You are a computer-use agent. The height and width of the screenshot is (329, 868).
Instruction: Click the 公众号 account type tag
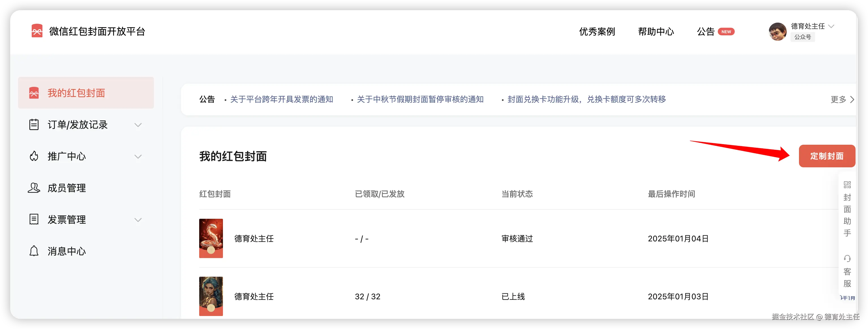pyautogui.click(x=803, y=37)
